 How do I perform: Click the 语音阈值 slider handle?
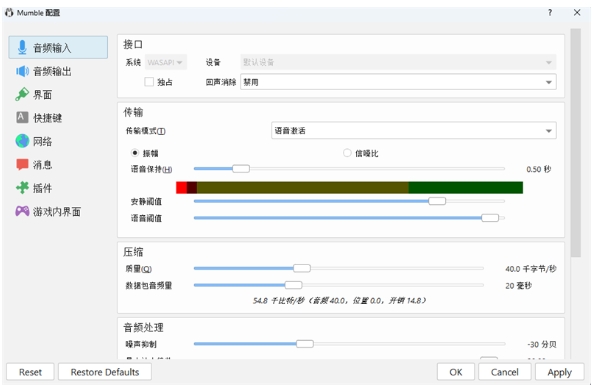[x=490, y=218]
